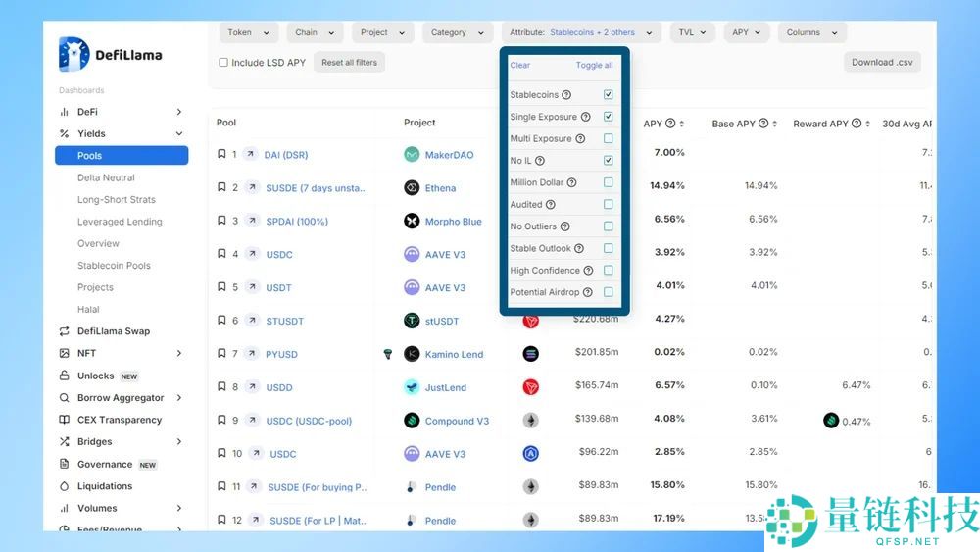The height and width of the screenshot is (552, 980).
Task: Open the Category filter dropdown
Action: click(x=457, y=32)
